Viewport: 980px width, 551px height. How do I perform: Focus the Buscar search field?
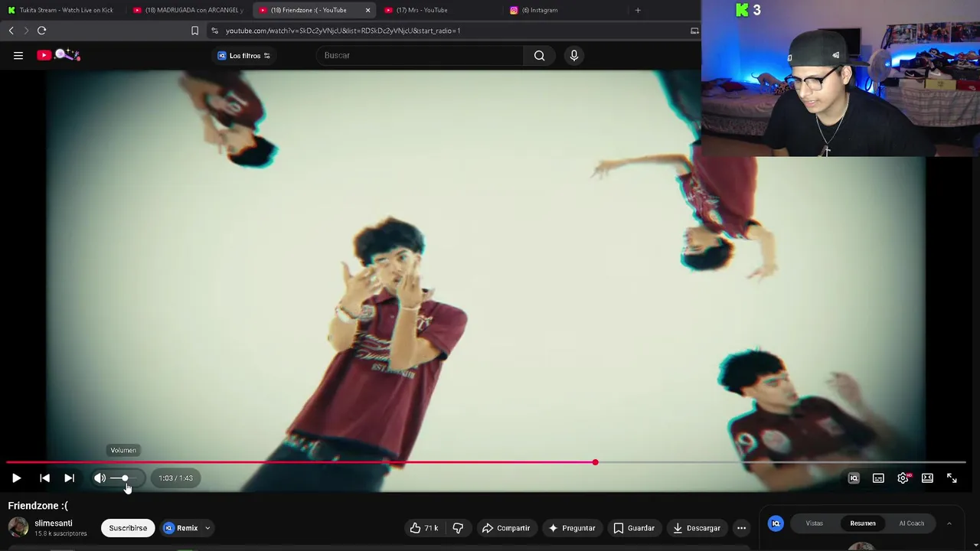420,55
